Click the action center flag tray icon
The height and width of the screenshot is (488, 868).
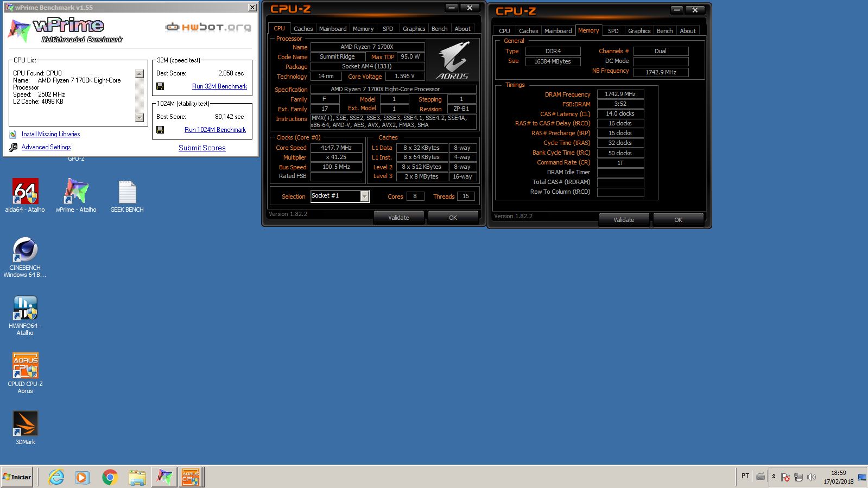(785, 477)
